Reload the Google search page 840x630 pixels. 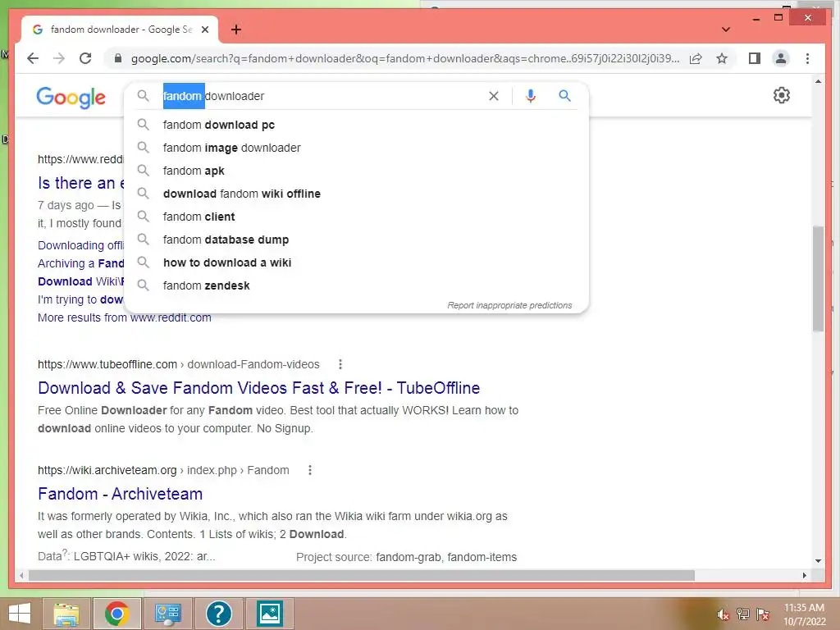(85, 58)
